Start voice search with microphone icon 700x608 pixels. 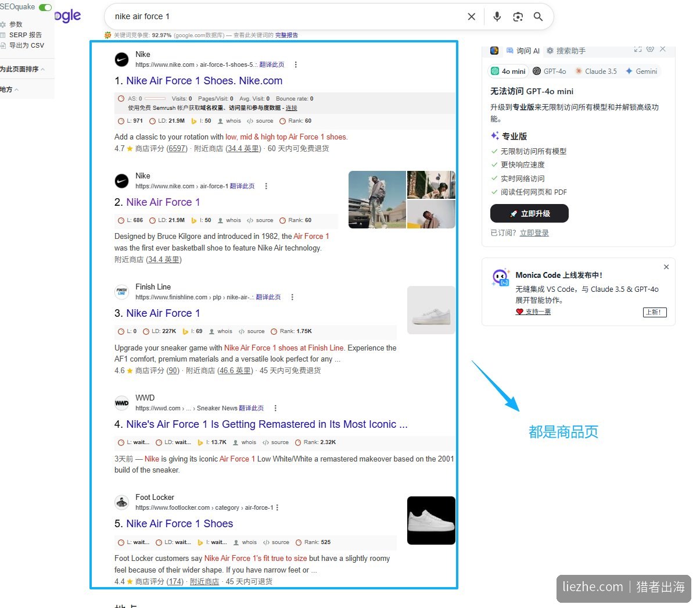click(497, 17)
